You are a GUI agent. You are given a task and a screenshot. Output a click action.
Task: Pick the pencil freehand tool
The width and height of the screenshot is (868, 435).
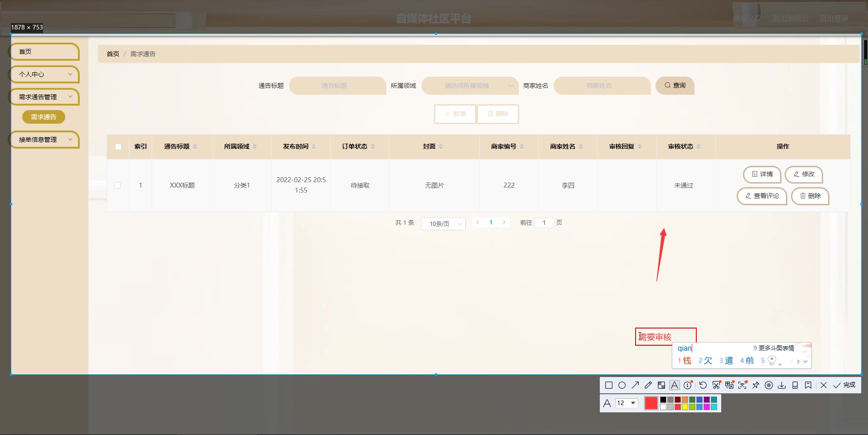tap(648, 385)
